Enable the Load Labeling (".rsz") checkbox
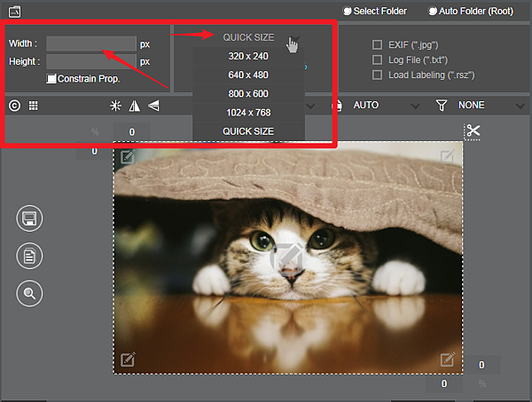Screen dimensions: 532x402 377,75
